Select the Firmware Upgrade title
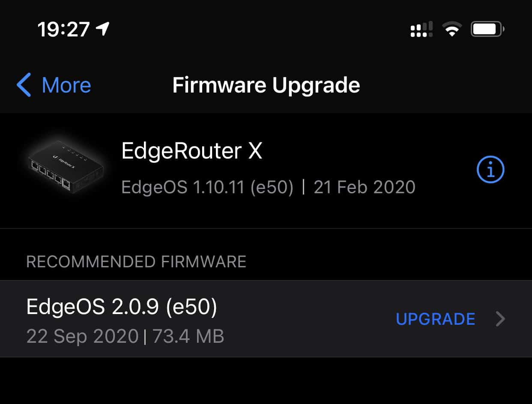This screenshot has width=532, height=404. (266, 85)
